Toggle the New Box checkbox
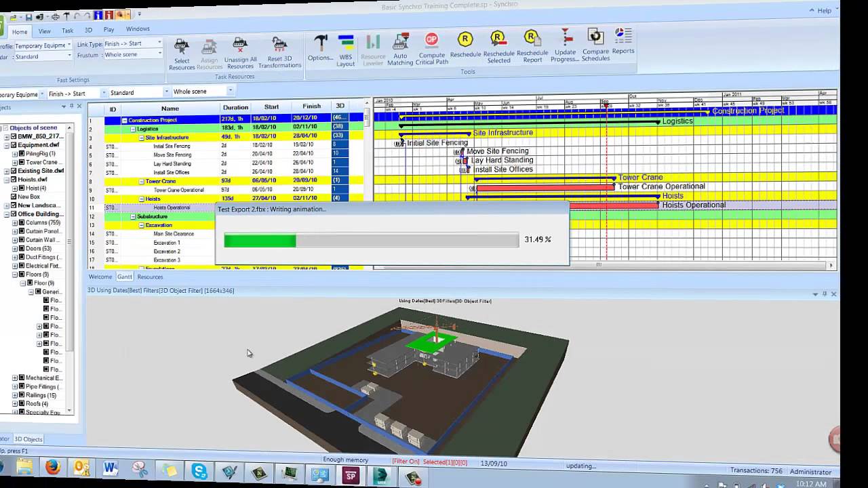 (14, 197)
